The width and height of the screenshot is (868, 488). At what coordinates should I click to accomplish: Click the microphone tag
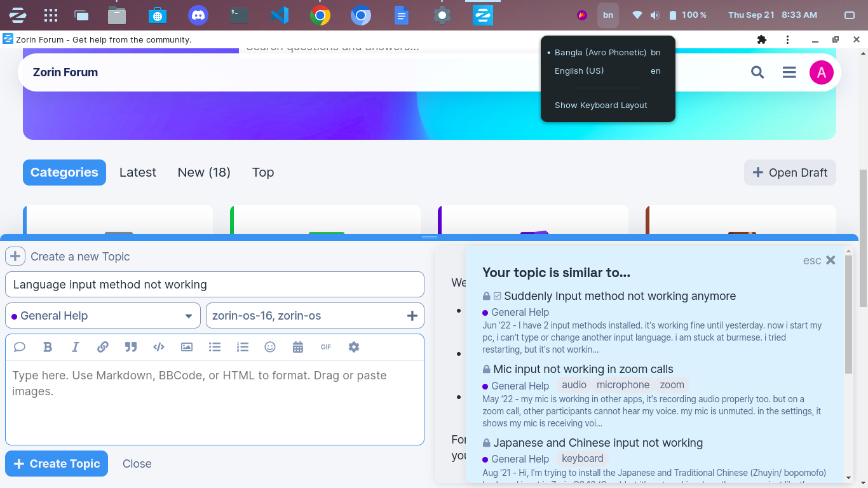coord(623,385)
